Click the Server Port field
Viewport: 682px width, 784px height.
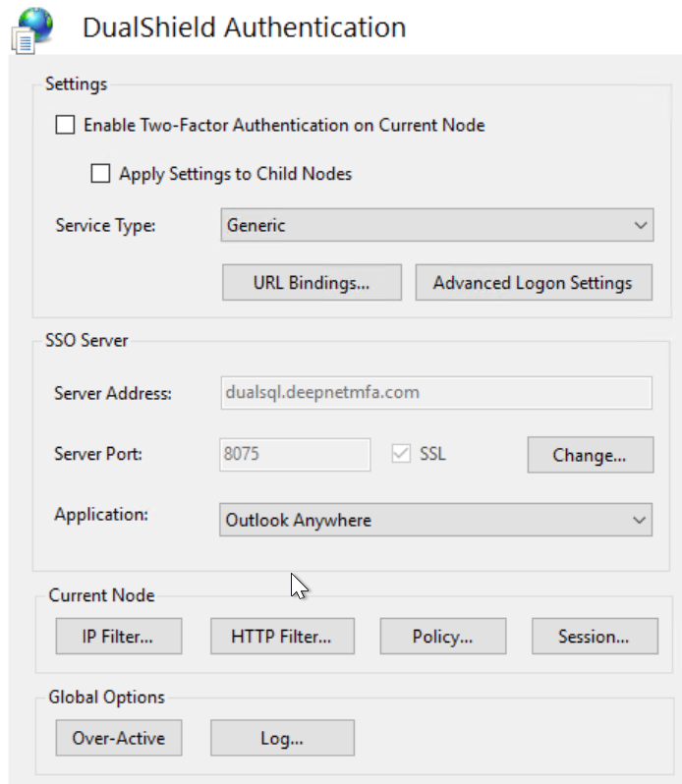(295, 455)
